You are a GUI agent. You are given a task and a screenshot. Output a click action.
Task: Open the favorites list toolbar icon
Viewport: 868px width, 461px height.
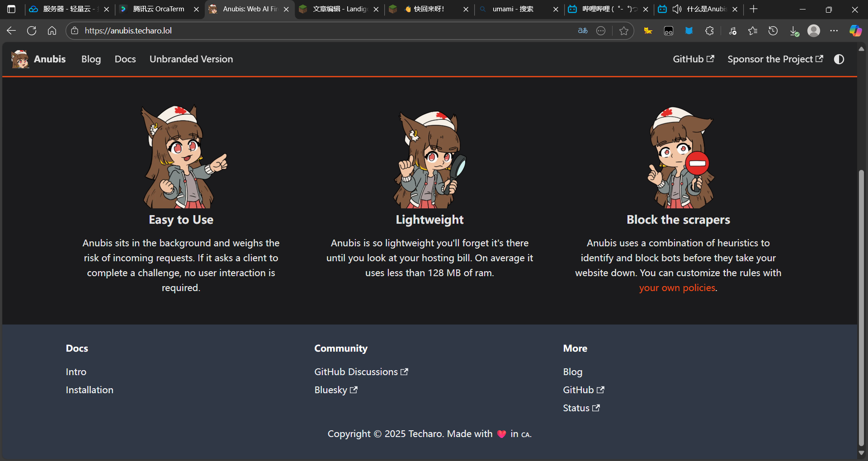tap(753, 31)
